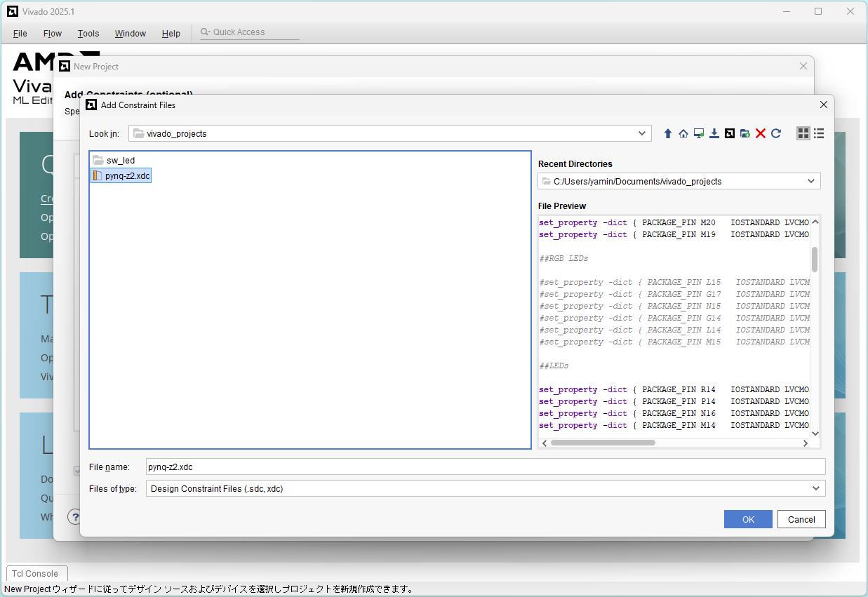The height and width of the screenshot is (597, 868).
Task: Click the File name text field
Action: (484, 467)
